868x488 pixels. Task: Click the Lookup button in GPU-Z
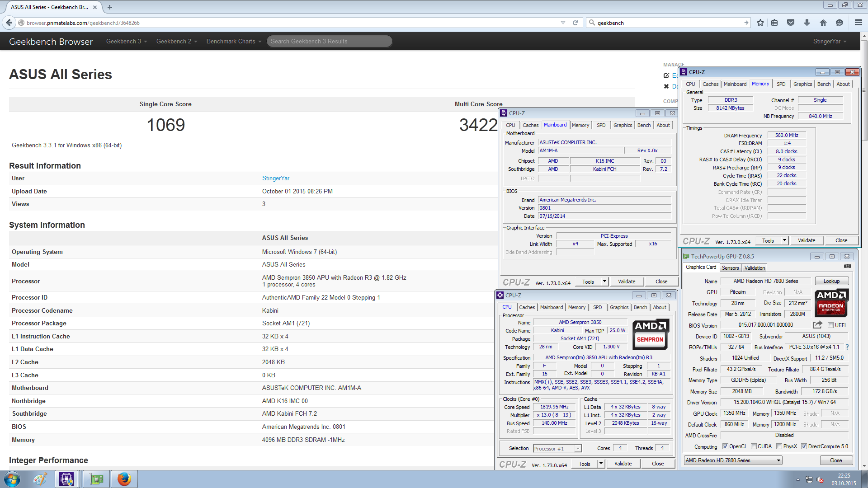[831, 281]
